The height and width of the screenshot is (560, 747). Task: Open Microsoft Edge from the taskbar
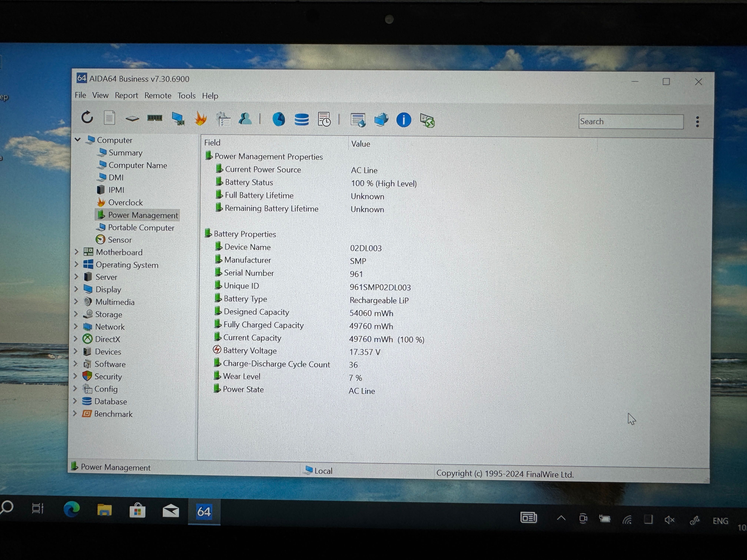tap(72, 509)
